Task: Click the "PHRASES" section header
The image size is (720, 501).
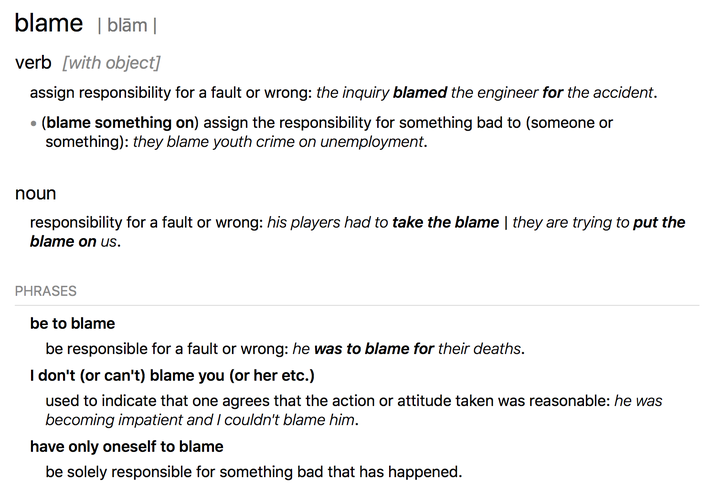Action: coord(46,291)
